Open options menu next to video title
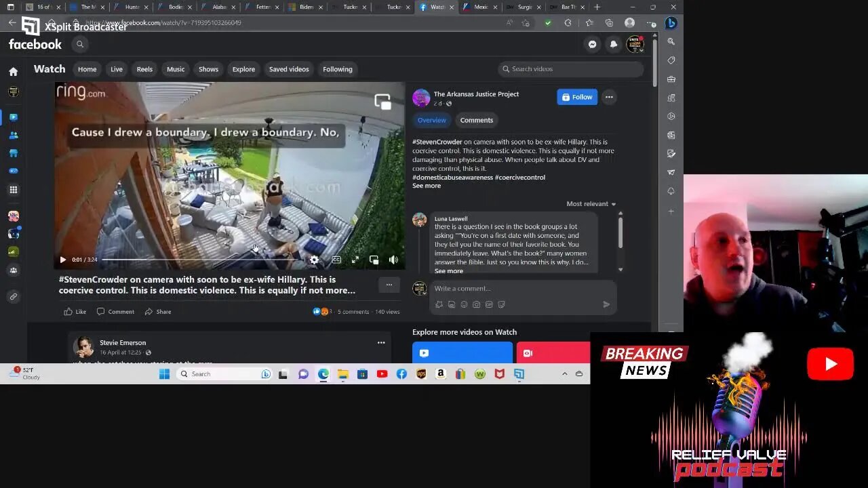This screenshot has width=868, height=488. pyautogui.click(x=389, y=285)
